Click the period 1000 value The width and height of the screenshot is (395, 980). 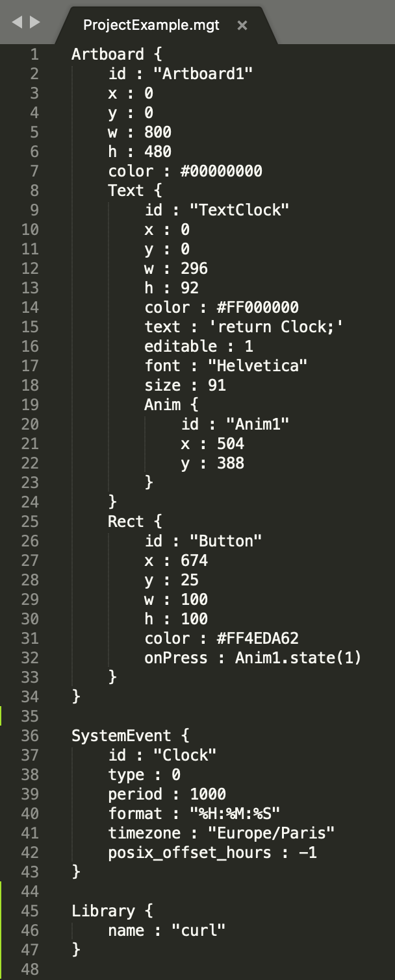pyautogui.click(x=208, y=794)
